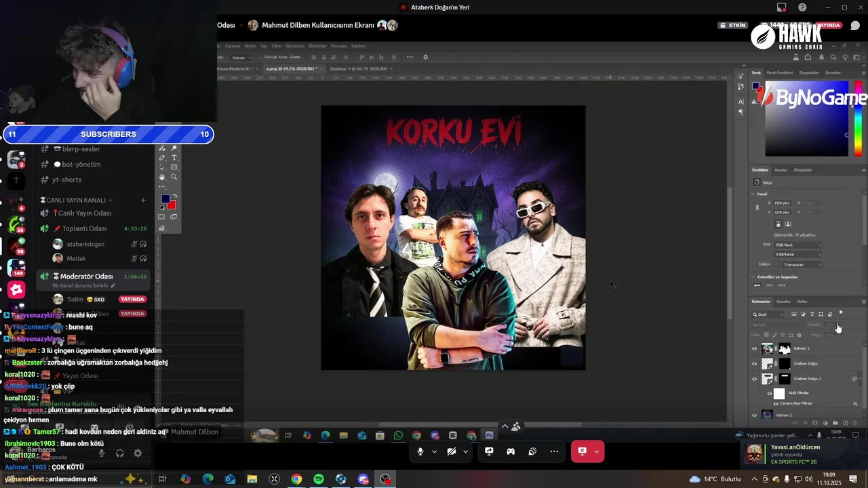Select the Hand tool in Photoshop toolbar
868x488 pixels.
click(162, 177)
